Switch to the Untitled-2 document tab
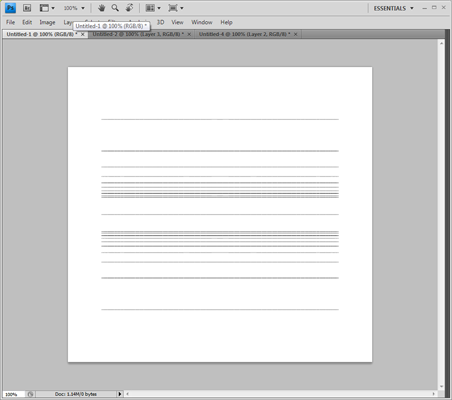This screenshot has height=400, width=452. 138,34
